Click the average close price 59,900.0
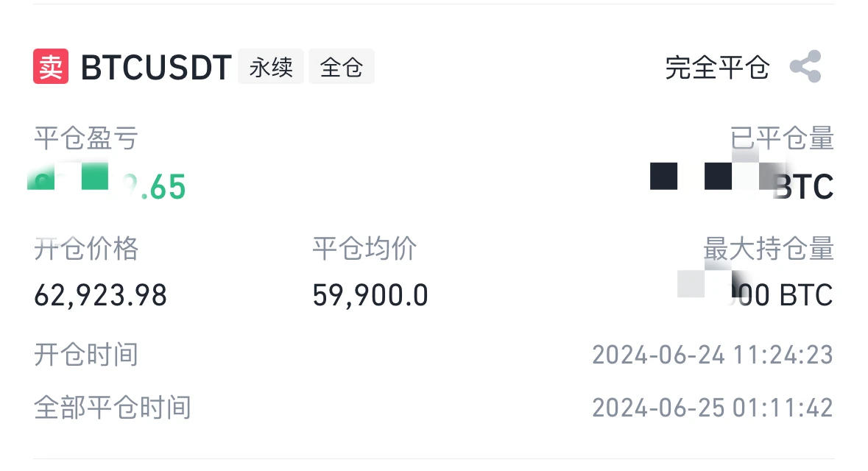 pyautogui.click(x=370, y=295)
